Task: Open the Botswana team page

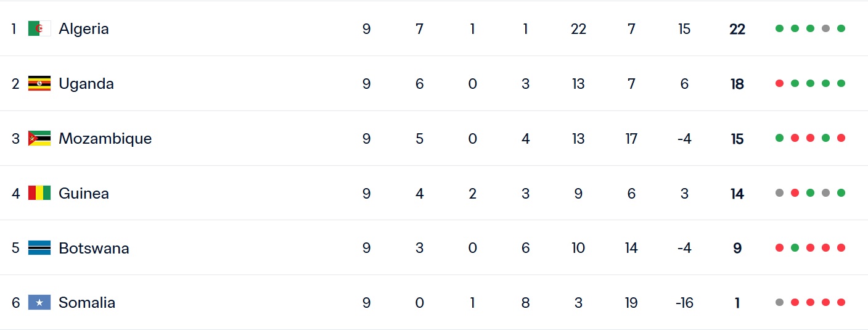Action: (x=94, y=248)
